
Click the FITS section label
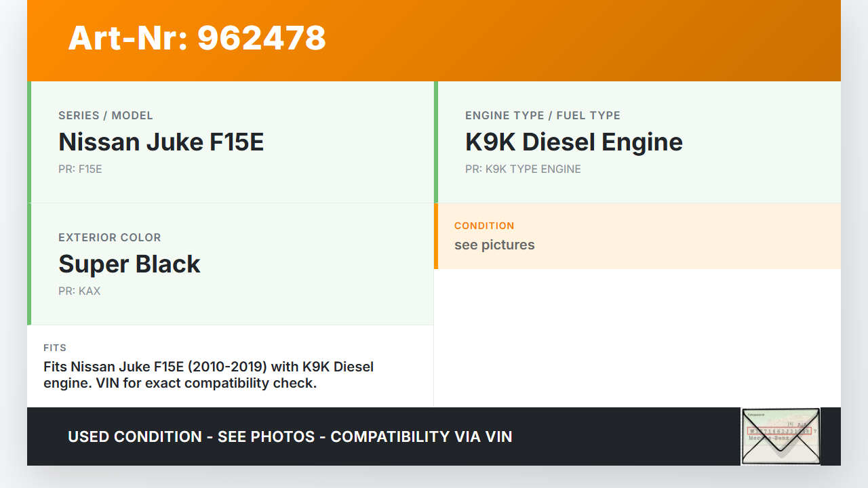click(55, 348)
